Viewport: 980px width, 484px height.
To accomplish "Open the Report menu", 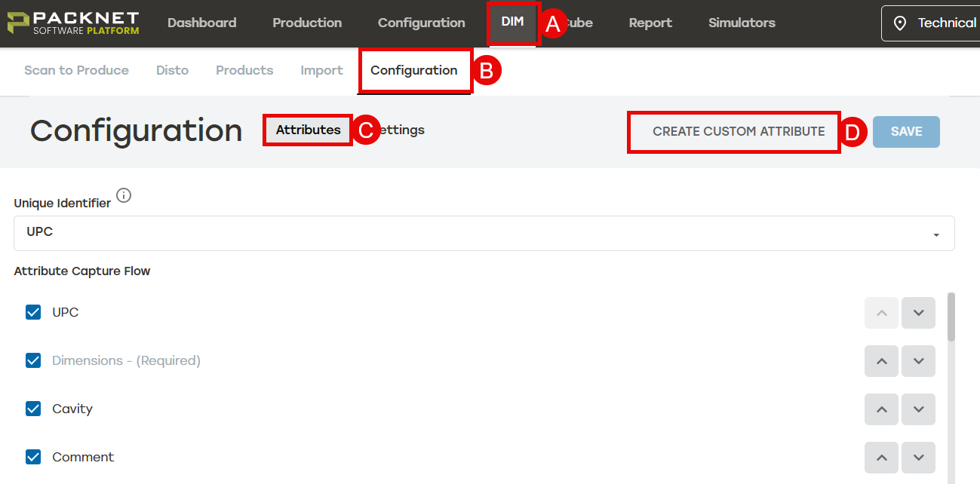I will [650, 23].
